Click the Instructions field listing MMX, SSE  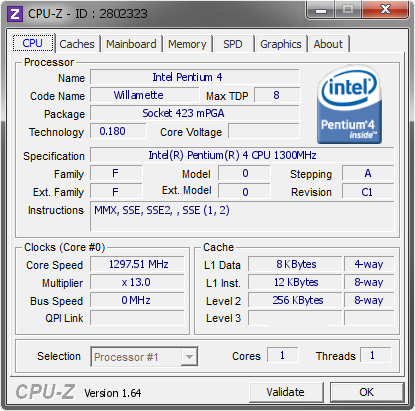pos(242,216)
